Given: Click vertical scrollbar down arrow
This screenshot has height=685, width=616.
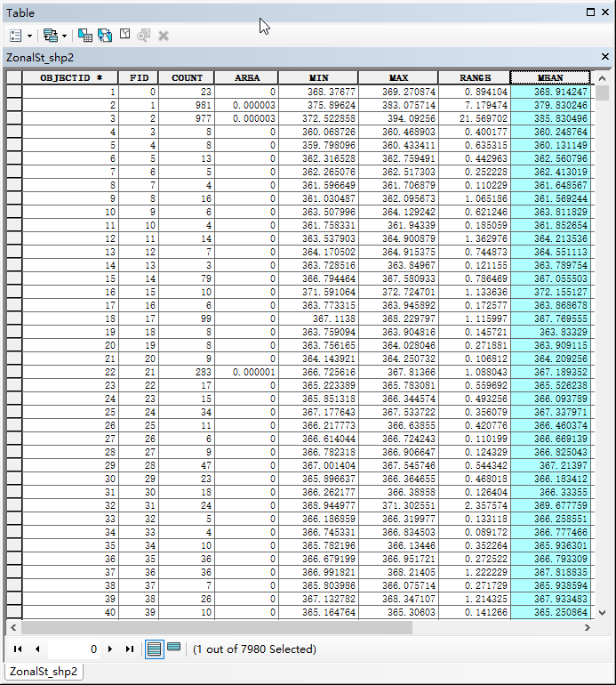Looking at the screenshot, I should point(602,613).
